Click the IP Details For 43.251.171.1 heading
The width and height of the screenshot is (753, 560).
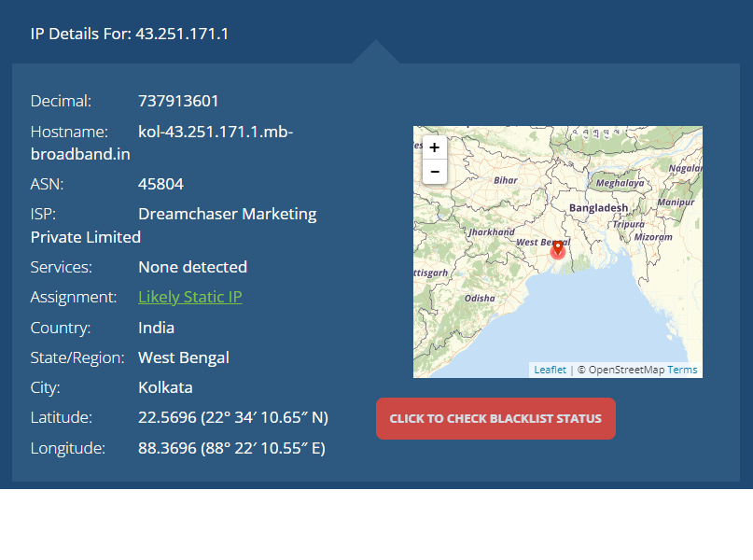130,34
